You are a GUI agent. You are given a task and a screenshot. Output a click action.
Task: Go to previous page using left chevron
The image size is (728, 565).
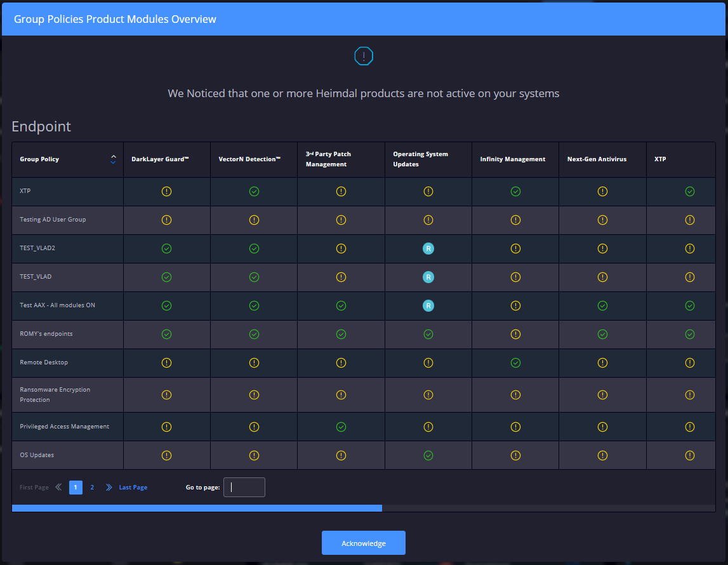point(58,488)
